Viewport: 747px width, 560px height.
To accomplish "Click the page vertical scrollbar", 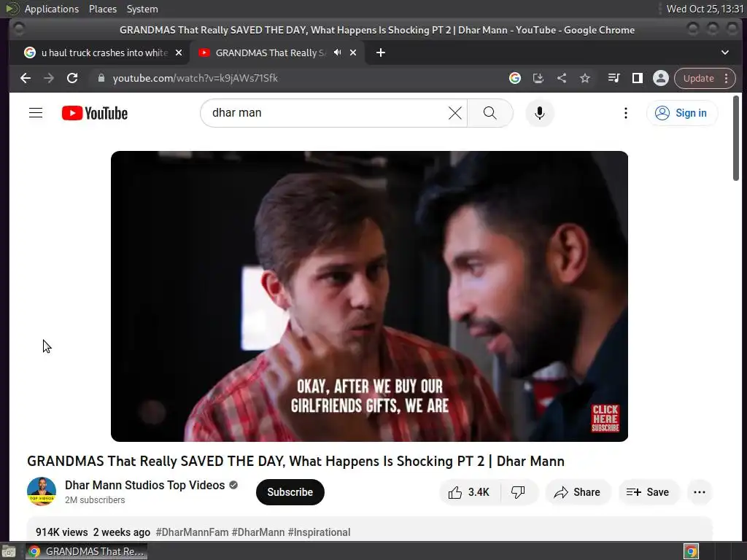I will 735,138.
